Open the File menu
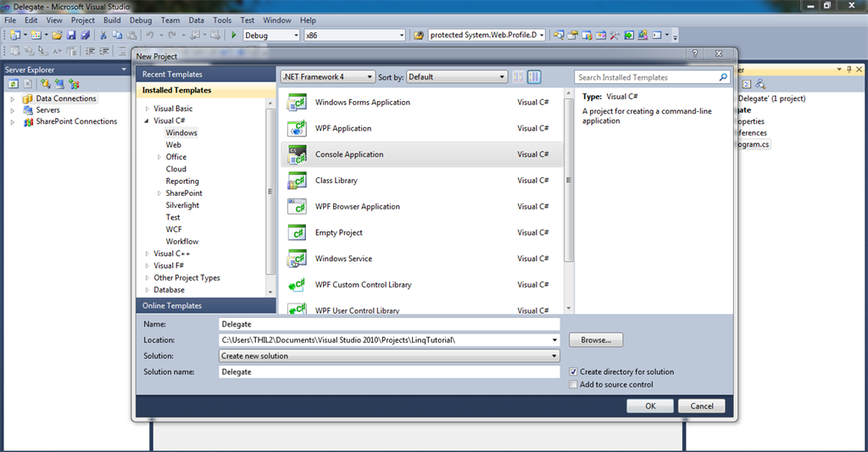This screenshot has width=868, height=452. coord(10,20)
